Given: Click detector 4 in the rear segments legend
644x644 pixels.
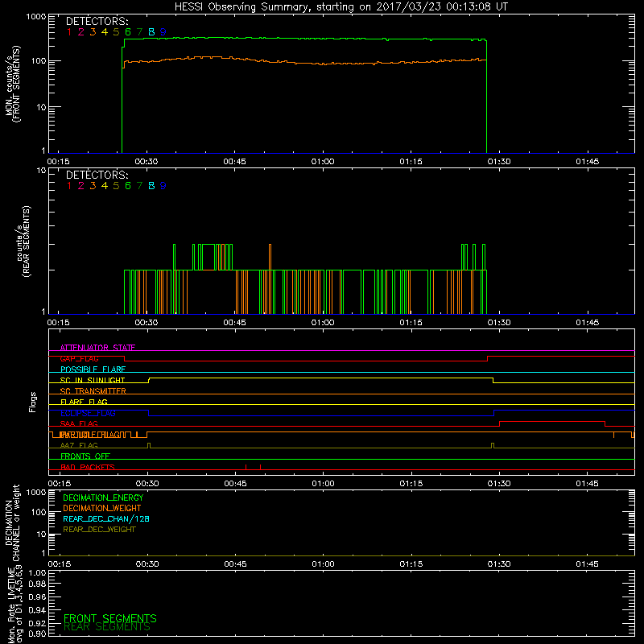Looking at the screenshot, I should tap(105, 186).
